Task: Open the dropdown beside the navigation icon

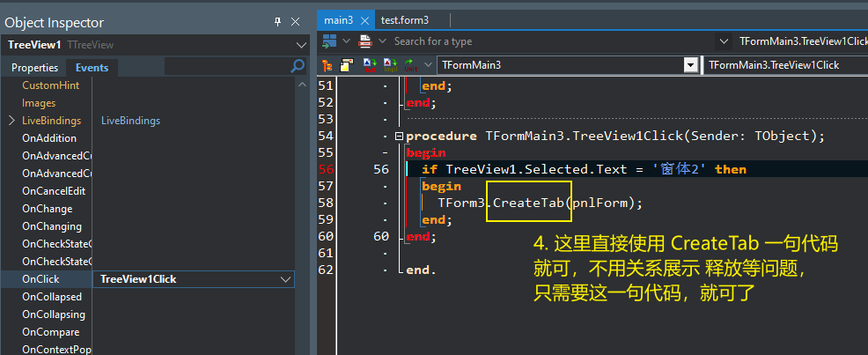Action: click(x=347, y=41)
